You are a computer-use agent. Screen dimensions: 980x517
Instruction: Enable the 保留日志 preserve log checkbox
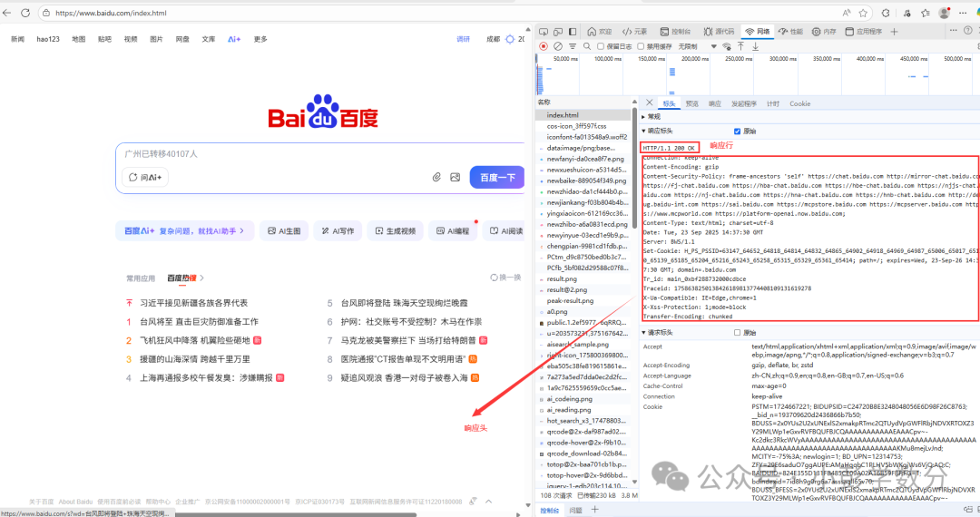(601, 46)
